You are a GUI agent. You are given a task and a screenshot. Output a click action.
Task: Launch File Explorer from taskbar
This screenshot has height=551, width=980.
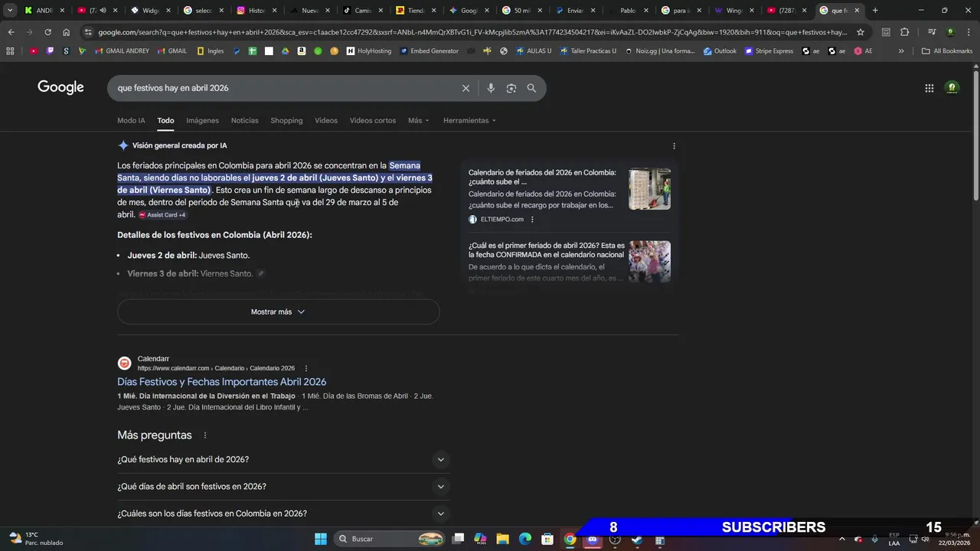point(502,539)
